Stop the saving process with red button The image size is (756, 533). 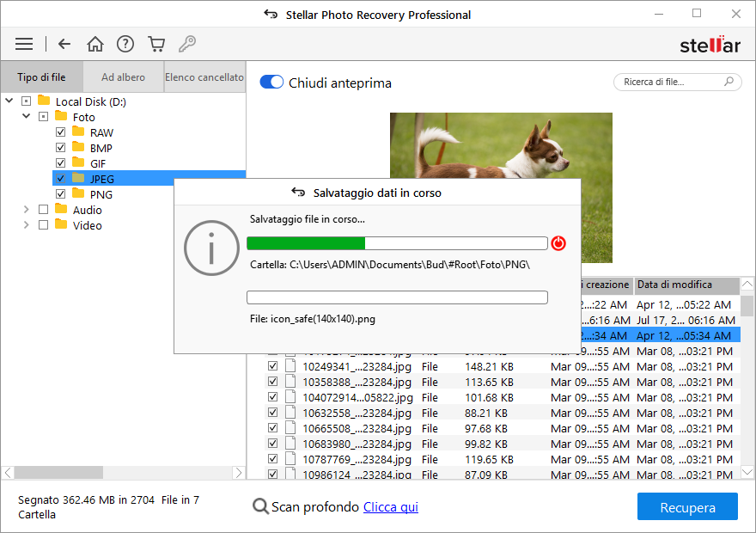pyautogui.click(x=558, y=243)
